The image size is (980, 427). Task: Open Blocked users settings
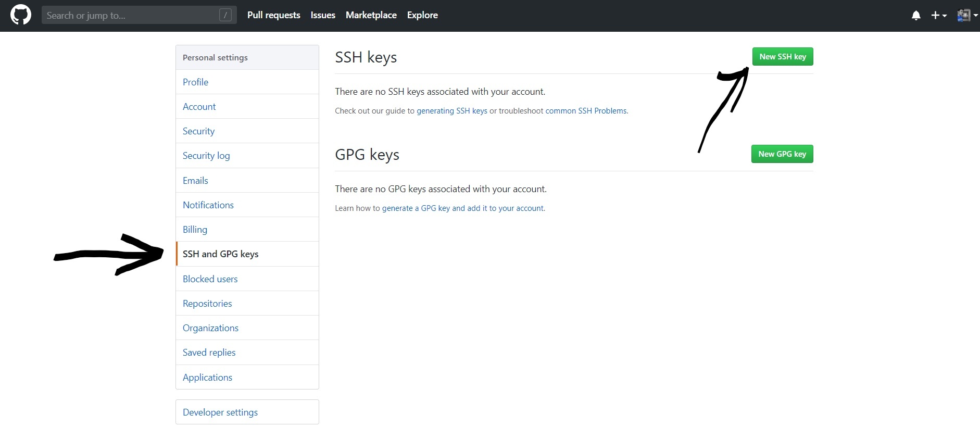(x=210, y=279)
